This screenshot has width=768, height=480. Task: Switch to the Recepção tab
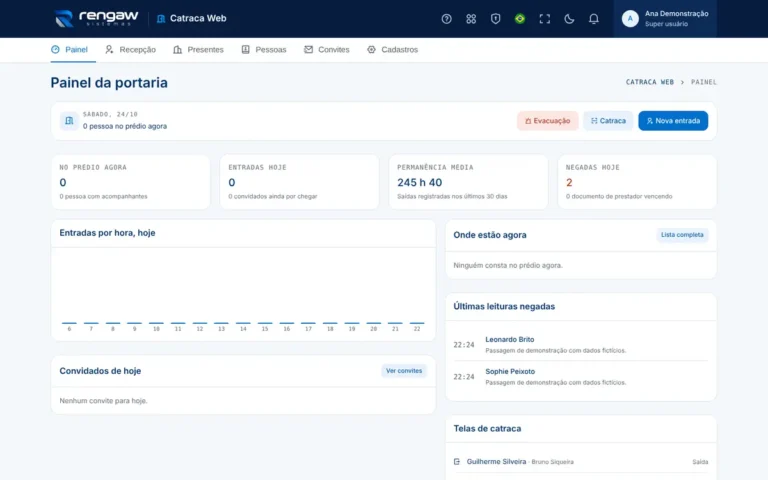130,49
